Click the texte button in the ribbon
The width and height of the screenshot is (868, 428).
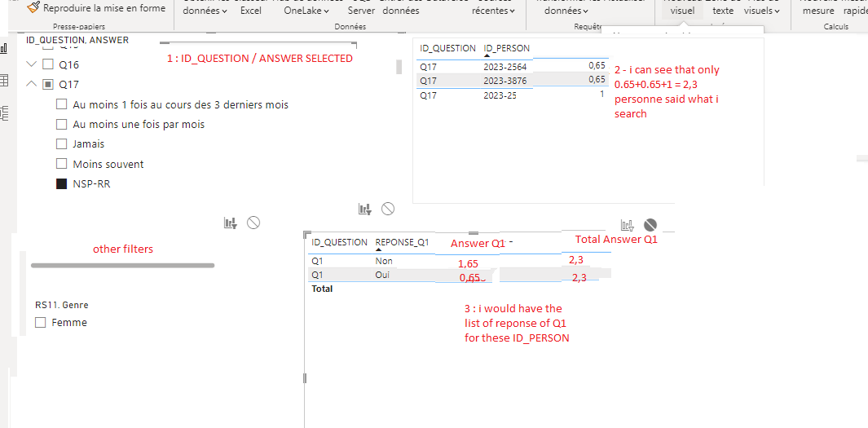pyautogui.click(x=723, y=11)
